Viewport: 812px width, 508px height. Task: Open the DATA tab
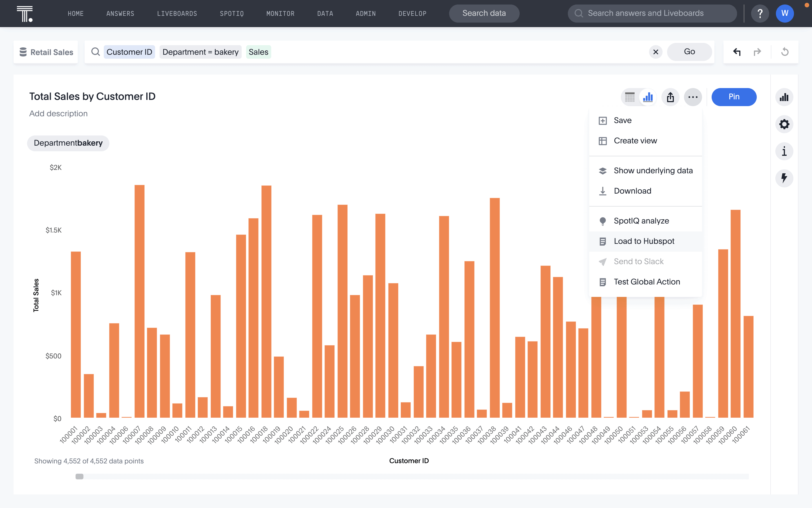point(325,14)
